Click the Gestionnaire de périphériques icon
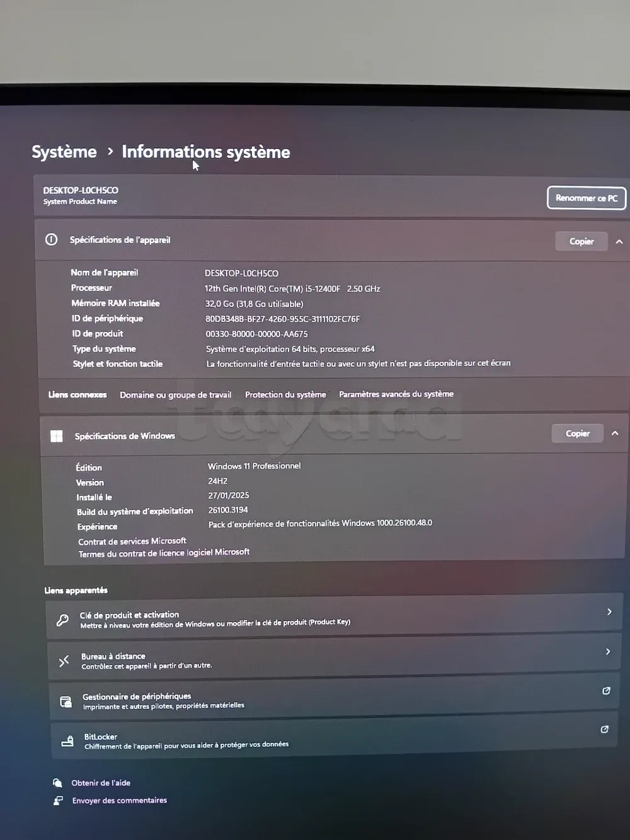The image size is (630, 840). [x=66, y=701]
